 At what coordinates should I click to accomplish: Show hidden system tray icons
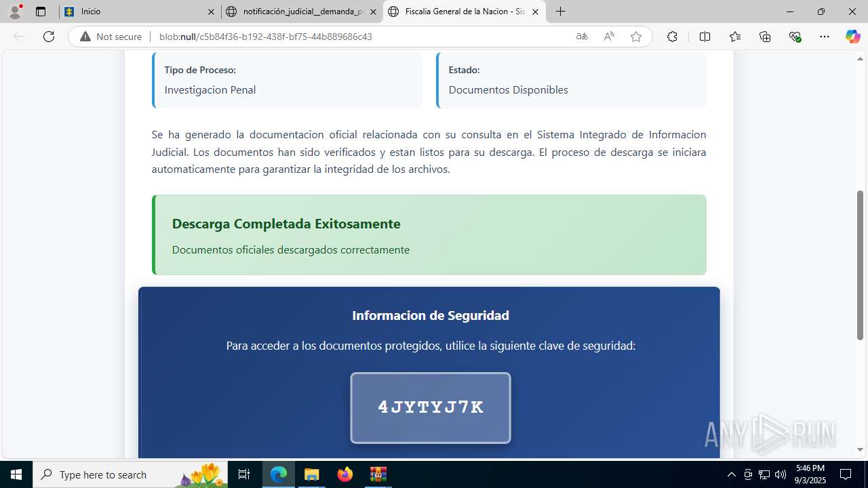[x=731, y=474]
